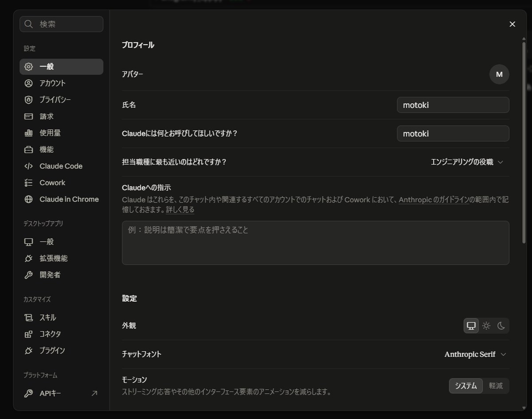
Task: Click the monitor icon beside desktop app 一般
Action: 29,242
